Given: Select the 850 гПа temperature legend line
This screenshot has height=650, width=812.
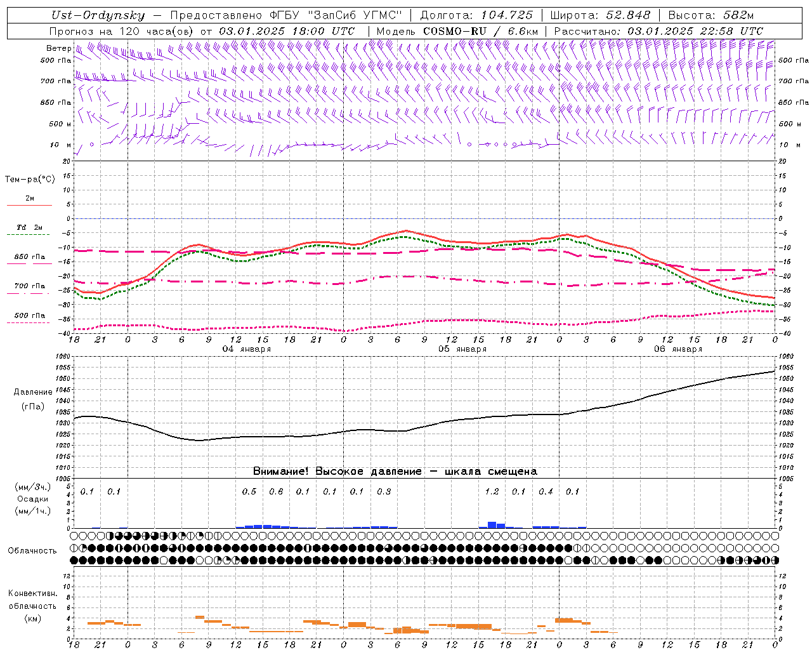Looking at the screenshot, I should click(x=29, y=263).
